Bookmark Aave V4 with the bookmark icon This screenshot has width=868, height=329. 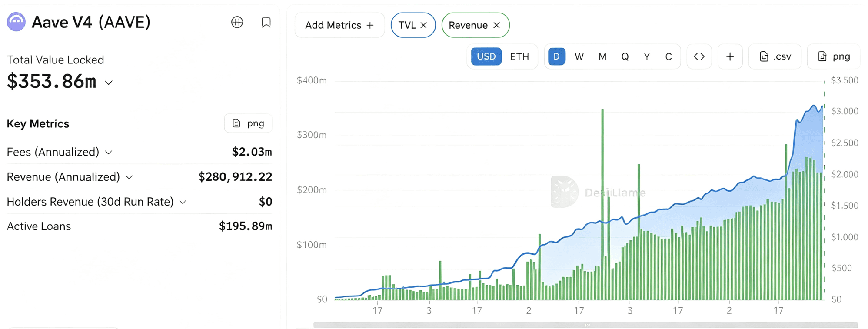click(x=266, y=22)
